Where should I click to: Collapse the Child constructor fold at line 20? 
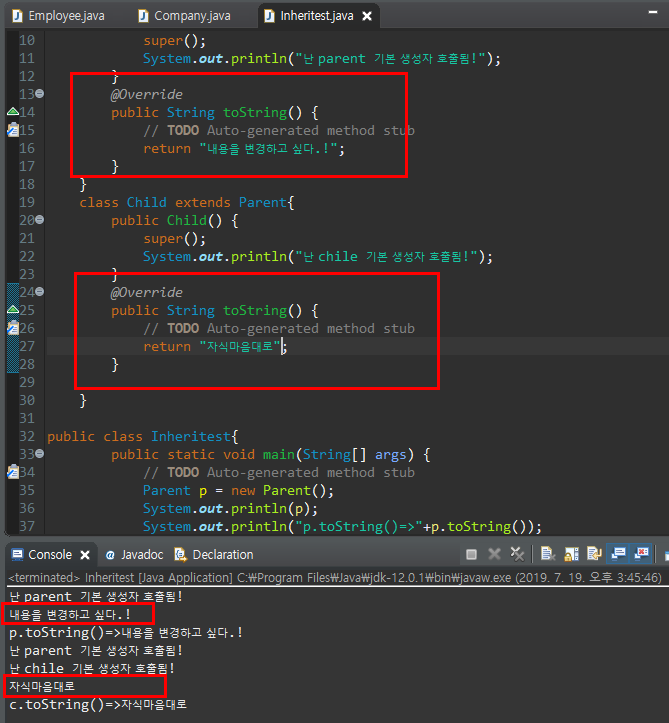pos(40,219)
